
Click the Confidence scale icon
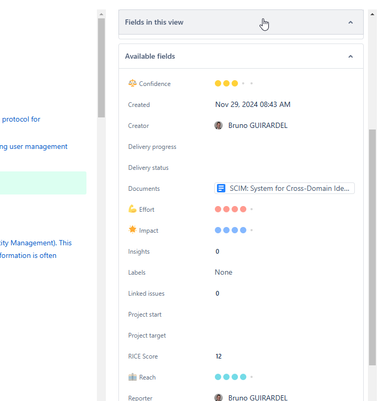pos(132,83)
